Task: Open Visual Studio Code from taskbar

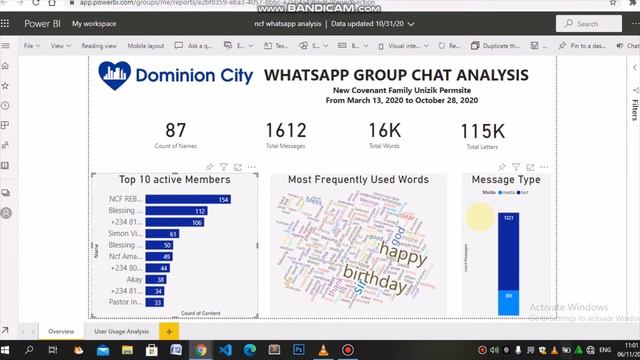Action: (225, 350)
